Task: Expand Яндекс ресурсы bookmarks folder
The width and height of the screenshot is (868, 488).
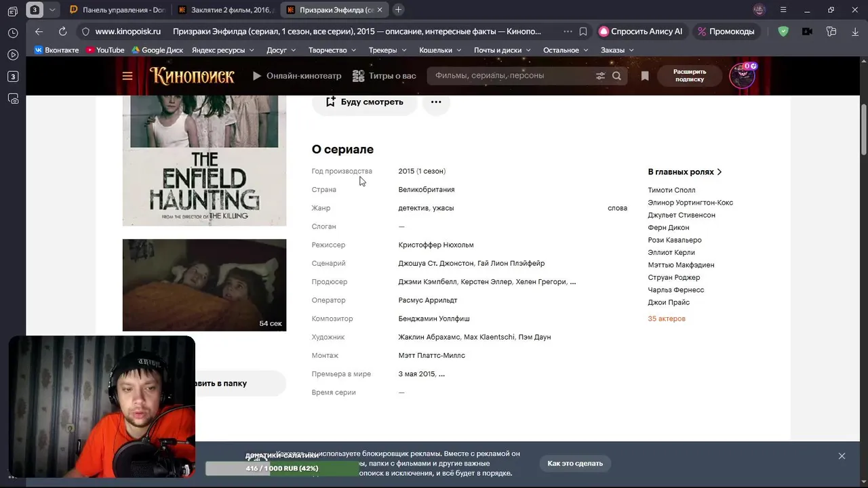Action: pyautogui.click(x=223, y=50)
